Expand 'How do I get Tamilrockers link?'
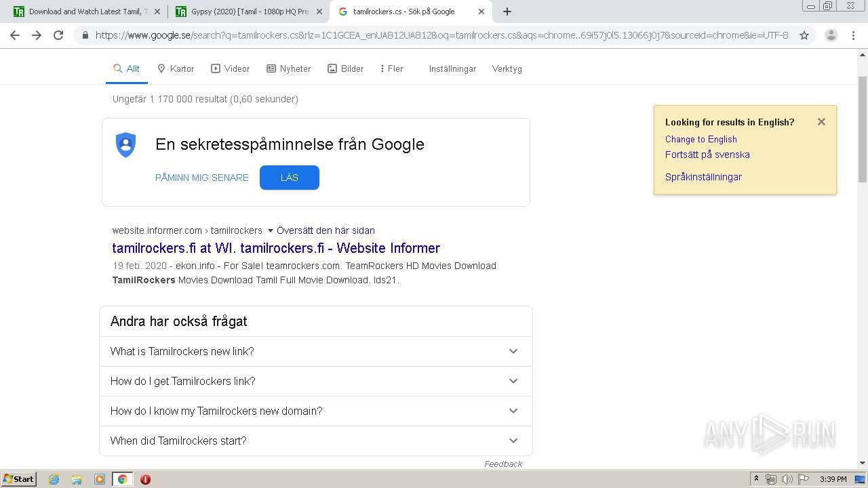868x488 pixels. coord(316,381)
